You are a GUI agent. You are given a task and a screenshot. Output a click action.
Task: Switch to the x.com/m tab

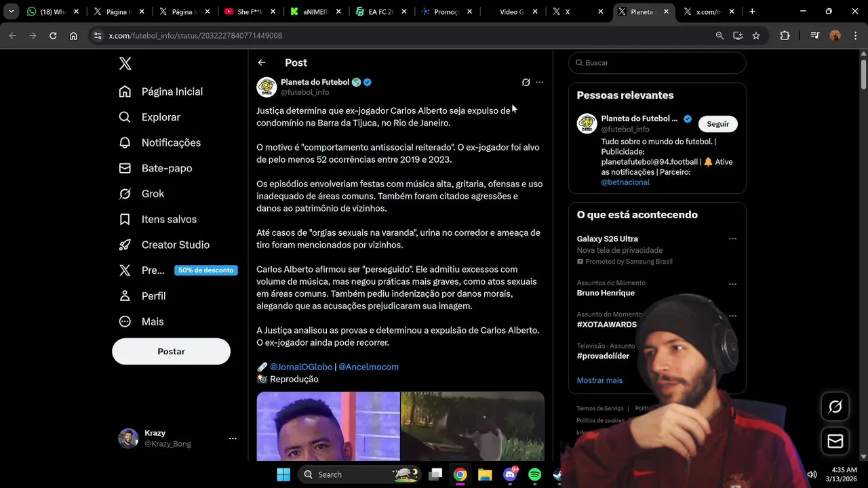tap(709, 12)
